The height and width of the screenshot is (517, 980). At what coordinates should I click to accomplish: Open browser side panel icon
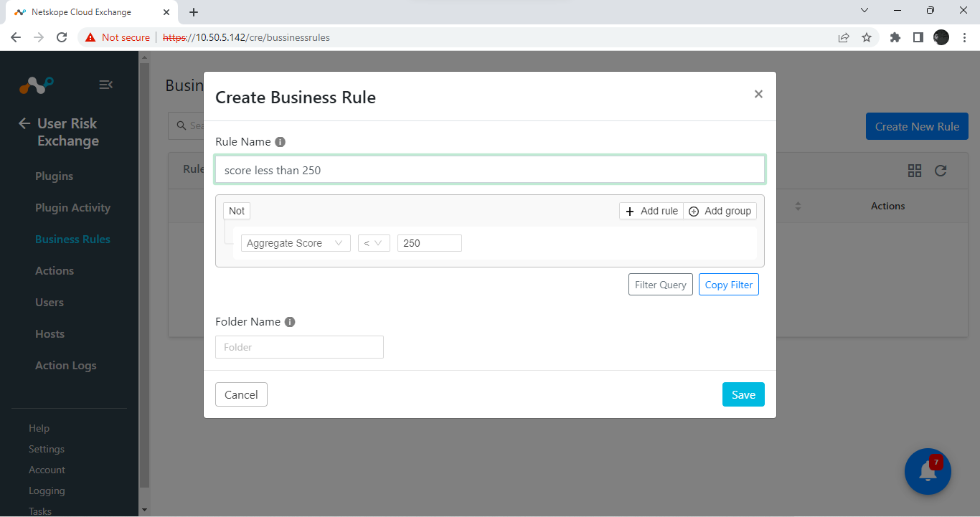918,37
